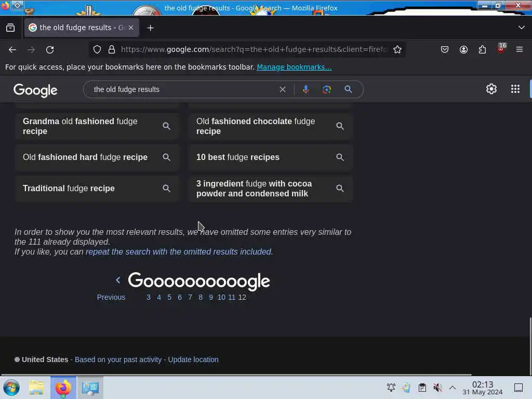Search 3 ingredient fudge with cocoa

pyautogui.click(x=270, y=189)
